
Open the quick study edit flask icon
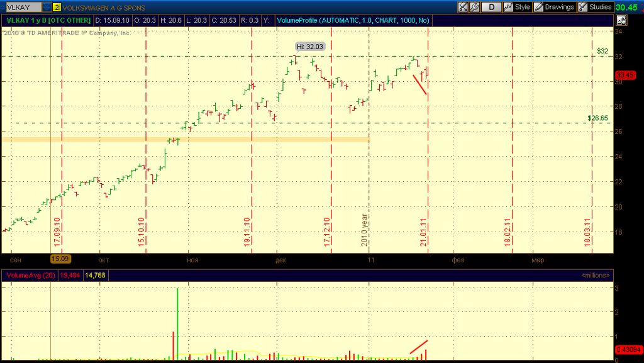463,7
